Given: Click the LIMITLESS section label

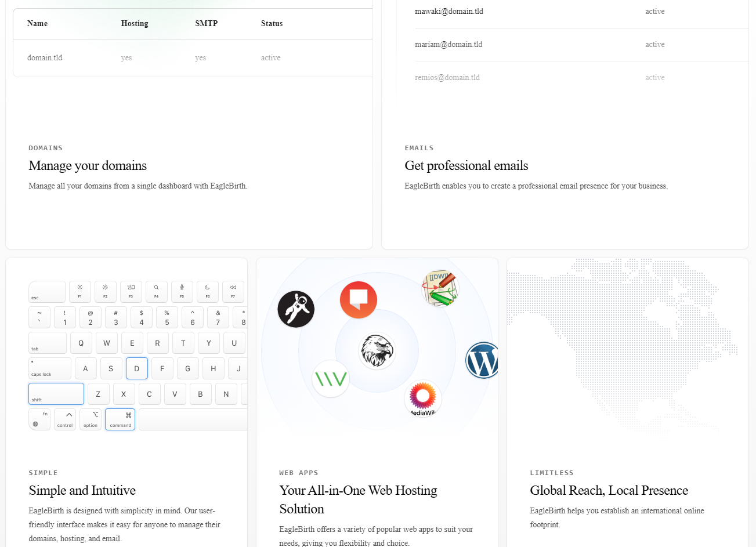Looking at the screenshot, I should [552, 473].
